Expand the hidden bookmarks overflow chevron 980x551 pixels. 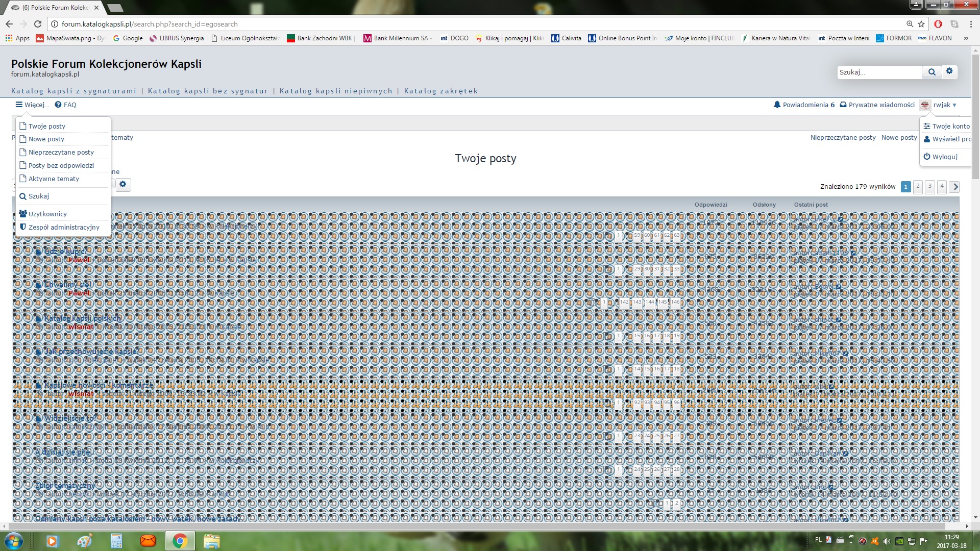point(966,38)
